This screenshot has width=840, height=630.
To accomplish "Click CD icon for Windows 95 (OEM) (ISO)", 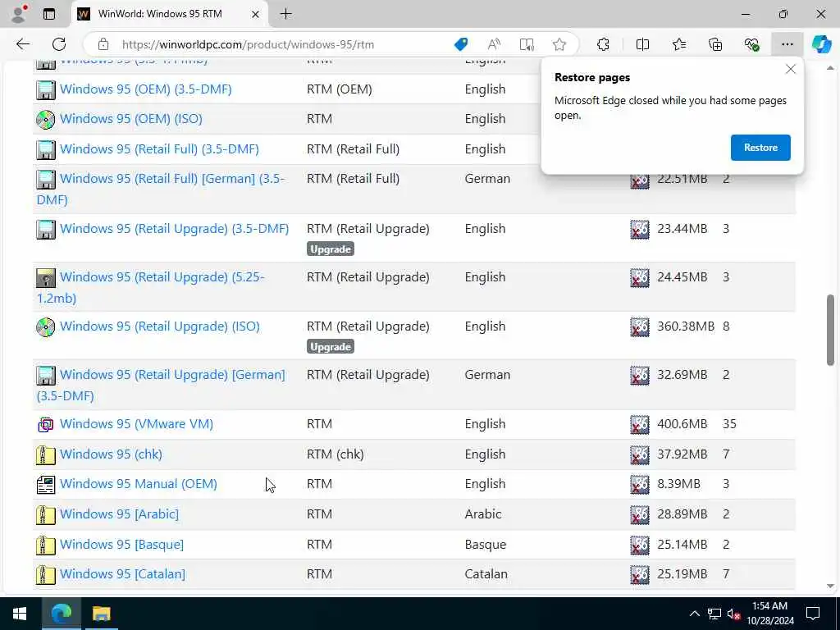I will tap(46, 119).
